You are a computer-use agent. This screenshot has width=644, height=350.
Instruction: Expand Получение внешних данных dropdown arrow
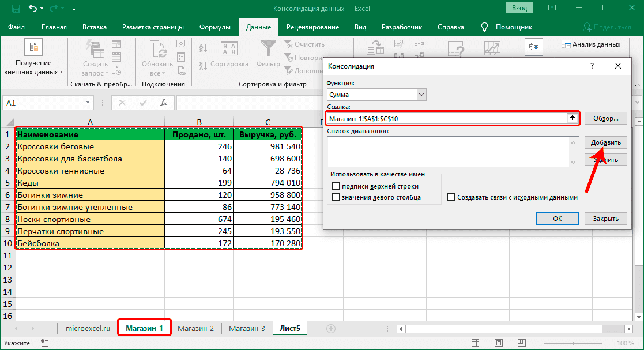pyautogui.click(x=61, y=73)
